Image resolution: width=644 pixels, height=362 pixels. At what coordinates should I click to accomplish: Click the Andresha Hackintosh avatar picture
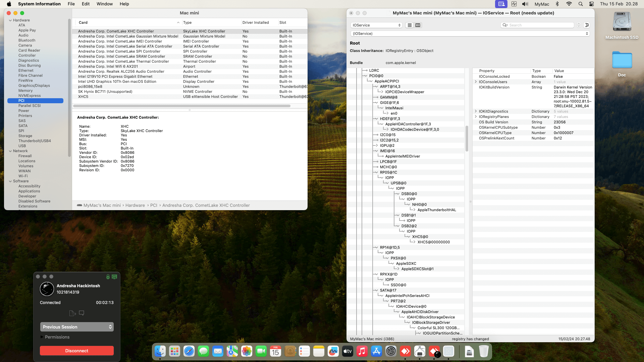[47, 289]
